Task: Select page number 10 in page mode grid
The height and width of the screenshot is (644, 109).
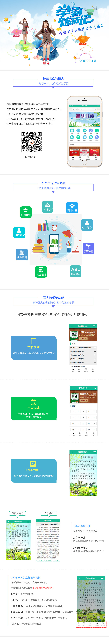Action: 94,417
